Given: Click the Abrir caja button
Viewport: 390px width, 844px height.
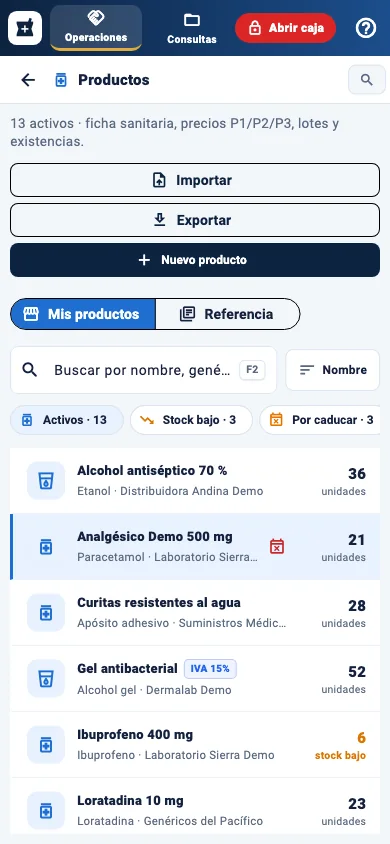Looking at the screenshot, I should point(286,28).
